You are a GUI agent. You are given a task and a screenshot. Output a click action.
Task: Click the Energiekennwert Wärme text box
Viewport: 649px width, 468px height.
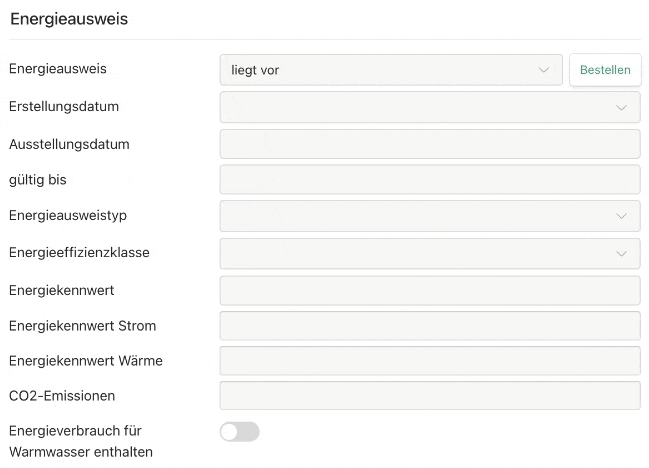click(429, 361)
